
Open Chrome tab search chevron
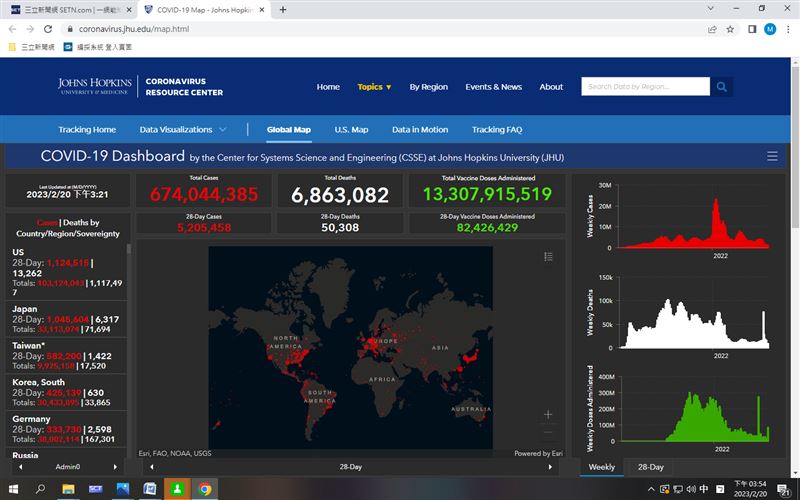(710, 8)
